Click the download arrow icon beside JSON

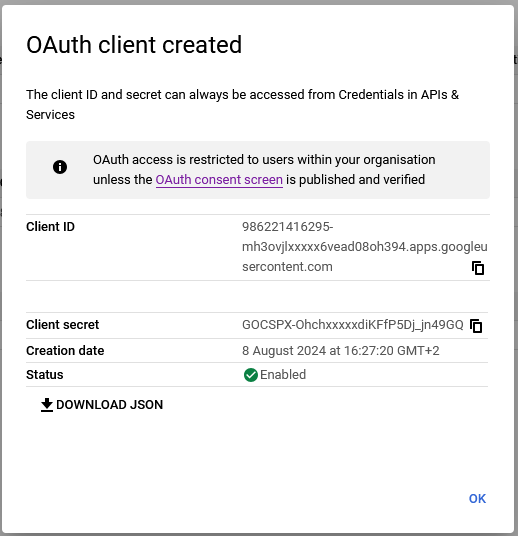[x=47, y=405]
